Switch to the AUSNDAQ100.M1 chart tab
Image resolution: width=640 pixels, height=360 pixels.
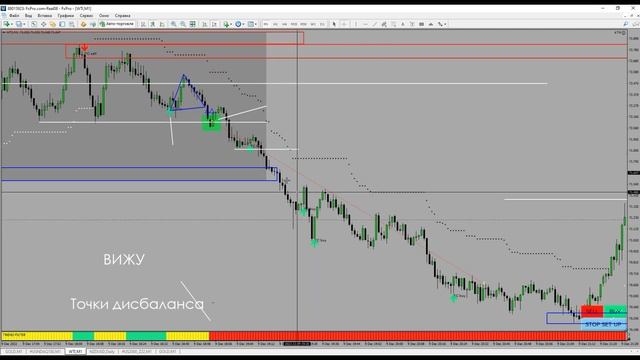click(x=45, y=351)
